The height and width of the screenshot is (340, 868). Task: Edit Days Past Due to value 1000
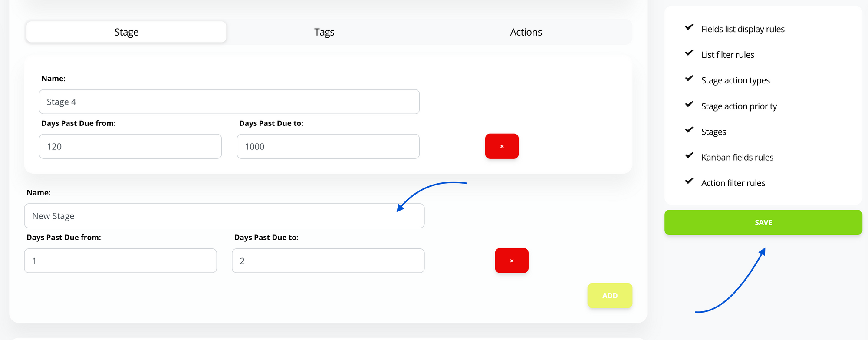328,147
